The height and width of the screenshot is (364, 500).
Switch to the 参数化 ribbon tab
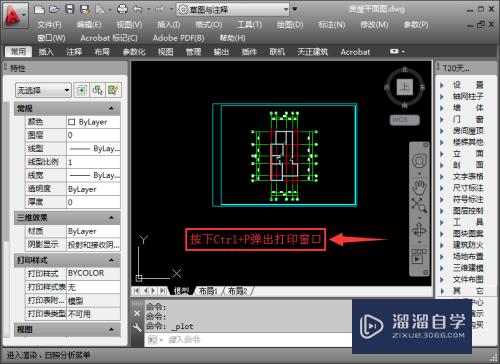(x=134, y=52)
